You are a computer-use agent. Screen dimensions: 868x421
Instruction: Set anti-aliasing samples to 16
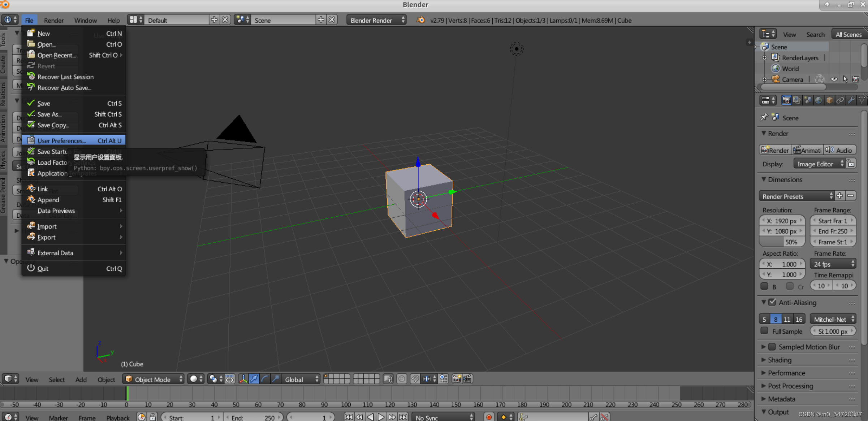799,319
